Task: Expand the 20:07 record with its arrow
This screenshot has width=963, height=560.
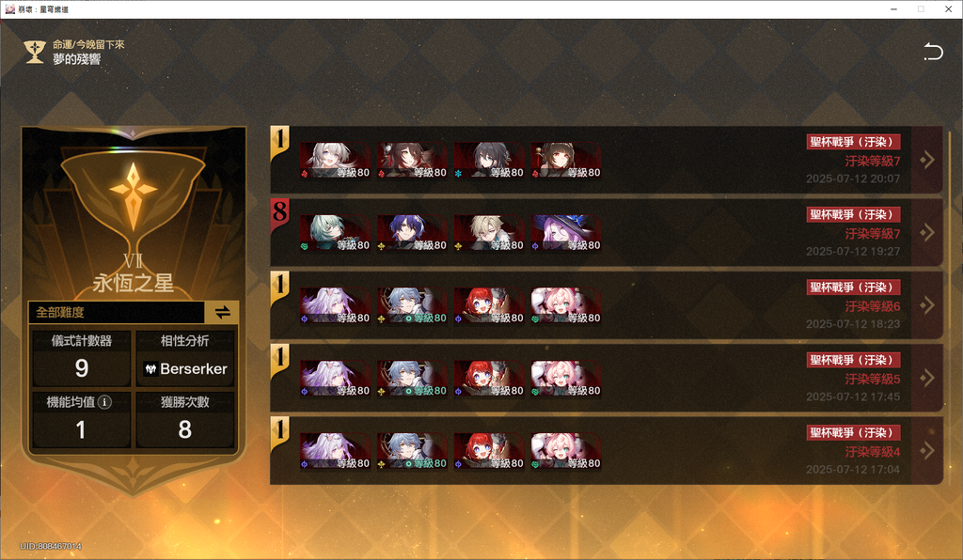Action: click(x=926, y=160)
